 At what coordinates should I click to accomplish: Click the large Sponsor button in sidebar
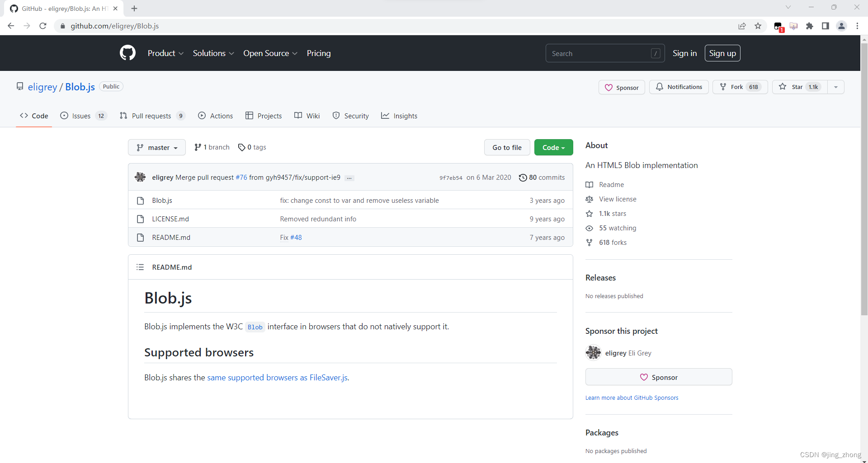coord(659,377)
